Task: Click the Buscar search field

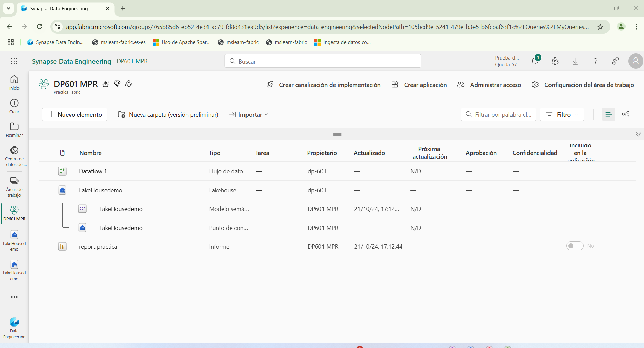Action: tap(323, 61)
